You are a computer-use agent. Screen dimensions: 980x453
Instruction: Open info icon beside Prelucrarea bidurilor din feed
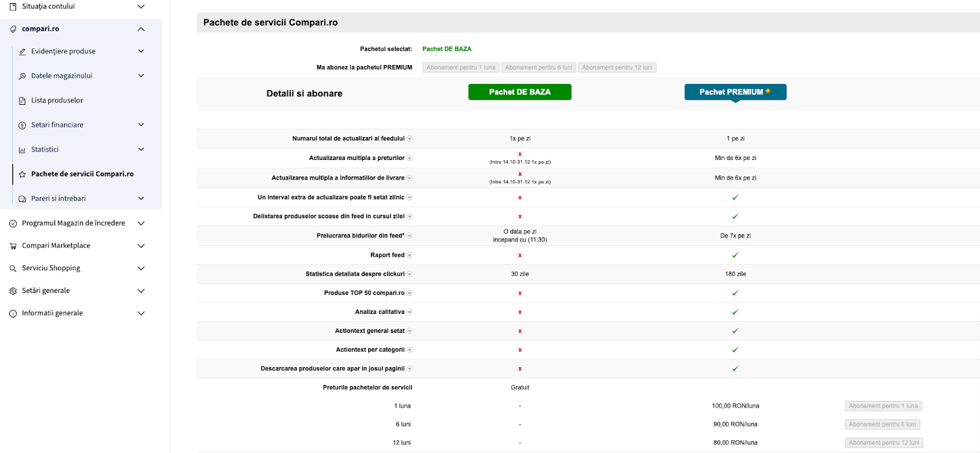coord(410,235)
